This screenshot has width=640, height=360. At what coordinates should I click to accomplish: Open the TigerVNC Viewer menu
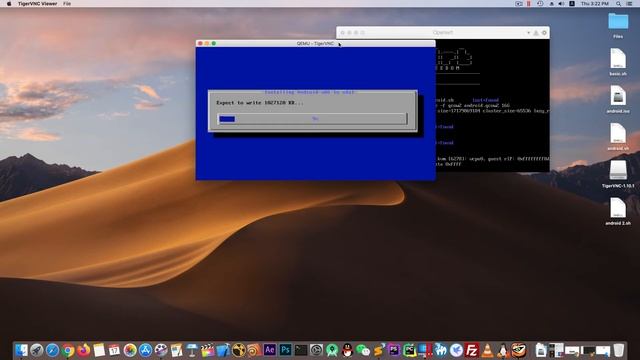[38, 4]
